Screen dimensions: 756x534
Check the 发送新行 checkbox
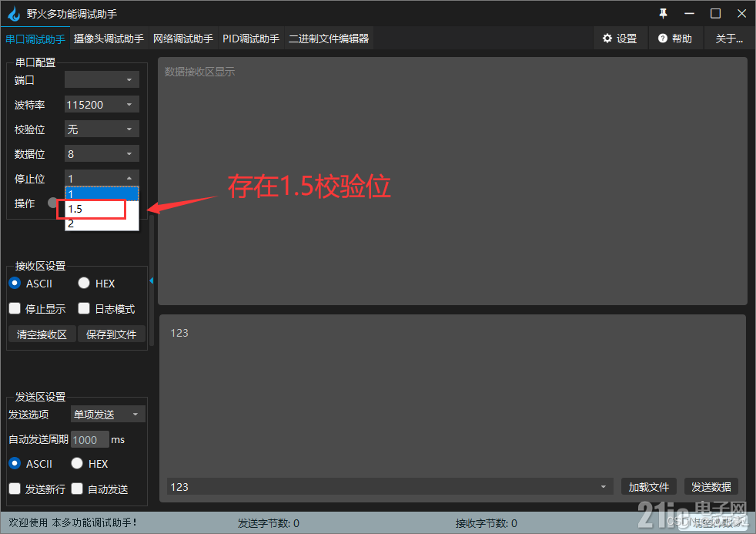(x=15, y=489)
